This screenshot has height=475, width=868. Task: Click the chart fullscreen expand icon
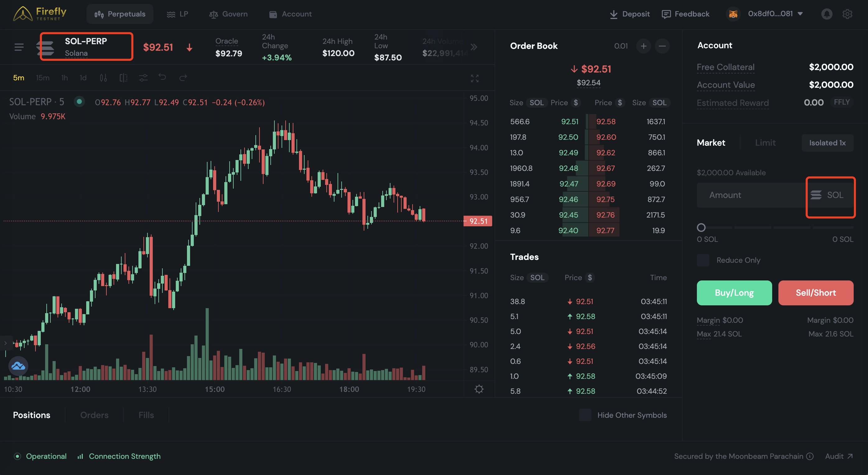[x=474, y=78]
